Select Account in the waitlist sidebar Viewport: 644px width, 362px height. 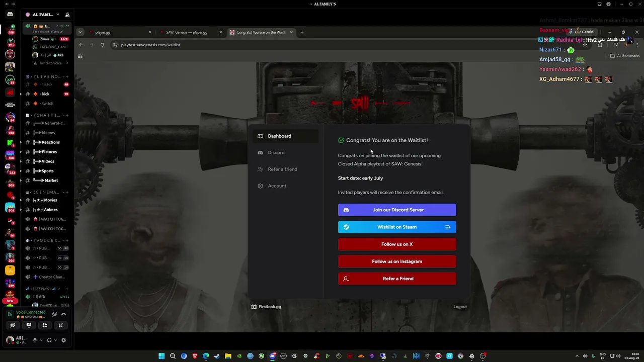click(x=285, y=186)
